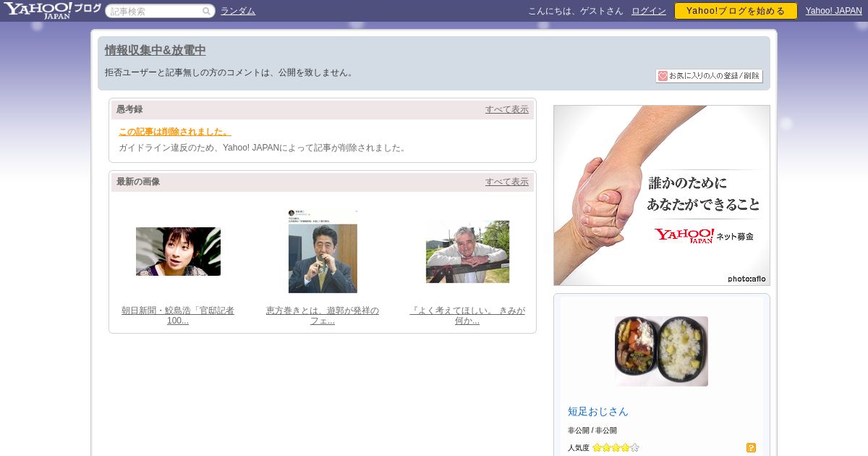Click the ログイン link
868x456 pixels.
pos(649,11)
